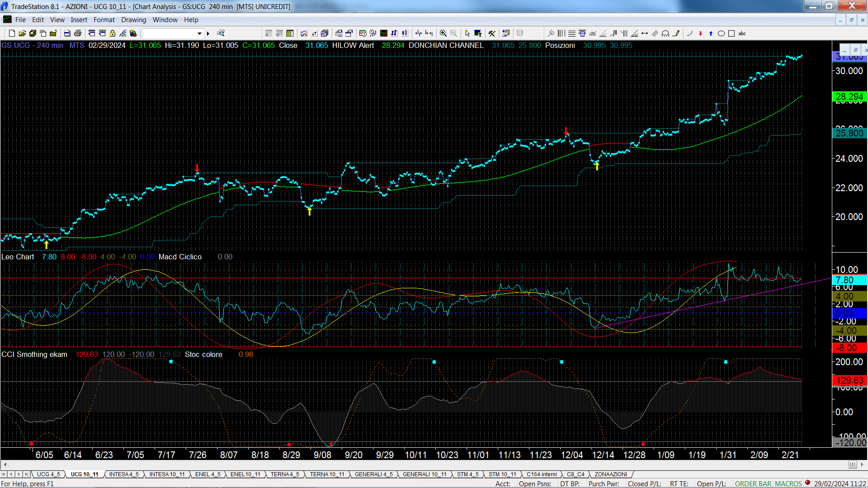Click the last-tab navigation arrow
The height and width of the screenshot is (488, 868).
[27, 474]
